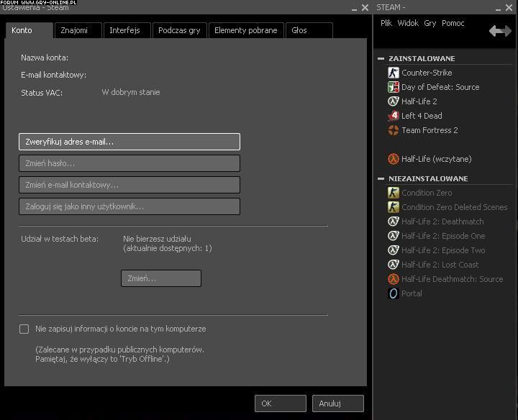Screen dimensions: 518x420
Task: Click the Half-Life Deathmatch: Source icon
Action: (393, 279)
